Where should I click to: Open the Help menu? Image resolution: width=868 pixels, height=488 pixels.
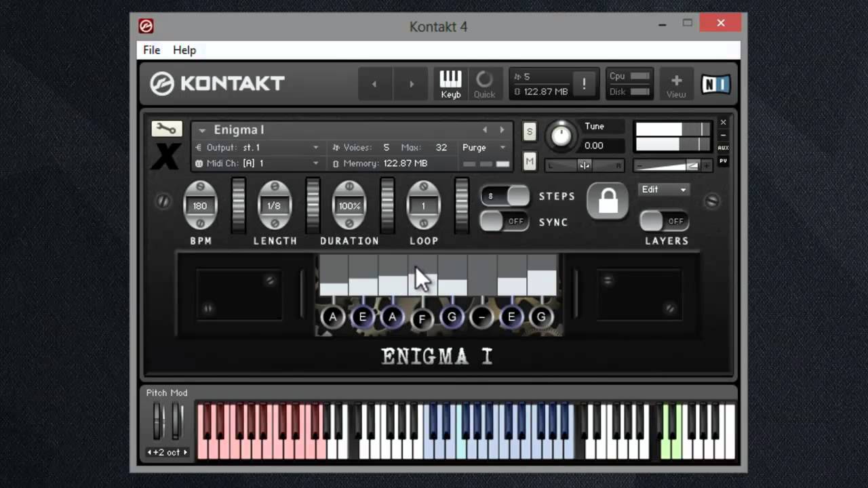[x=184, y=50]
